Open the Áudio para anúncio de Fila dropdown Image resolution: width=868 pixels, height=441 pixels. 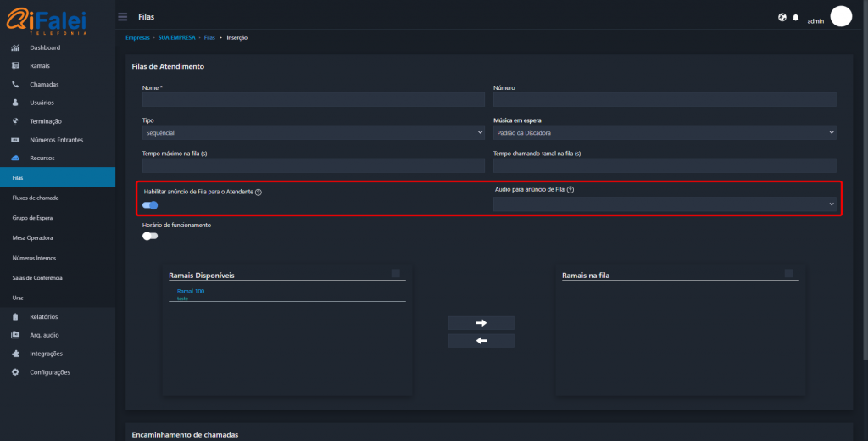(665, 204)
